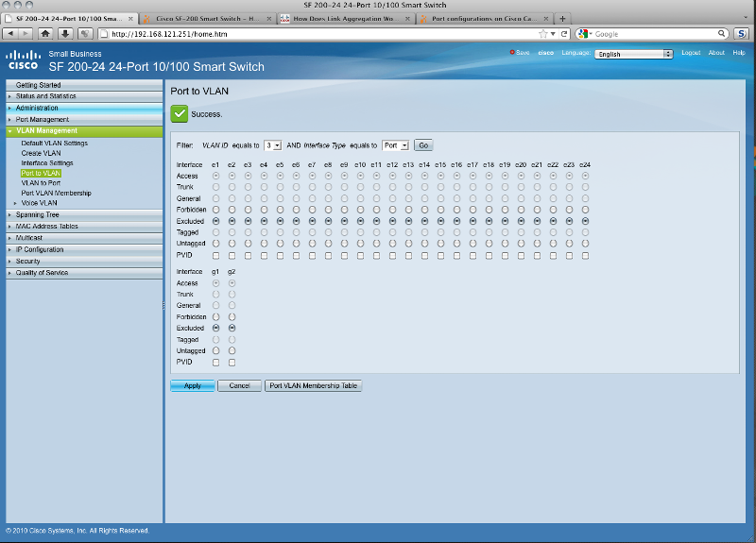Open the Interface Type dropdown

tap(396, 145)
